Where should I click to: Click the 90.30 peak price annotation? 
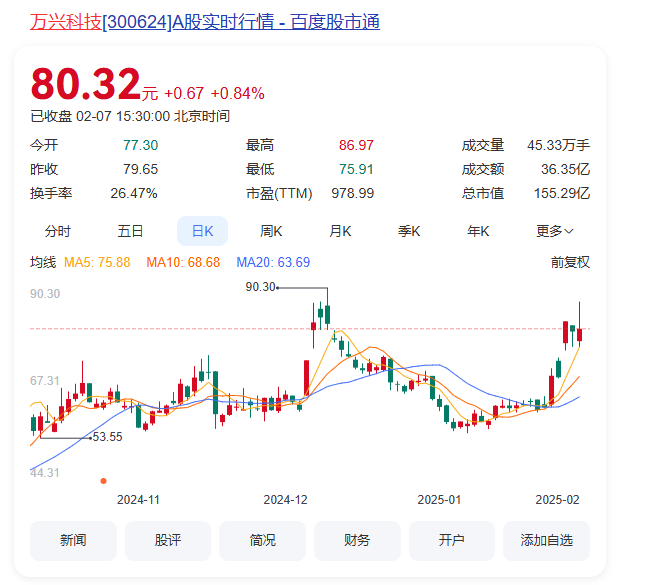(260, 287)
